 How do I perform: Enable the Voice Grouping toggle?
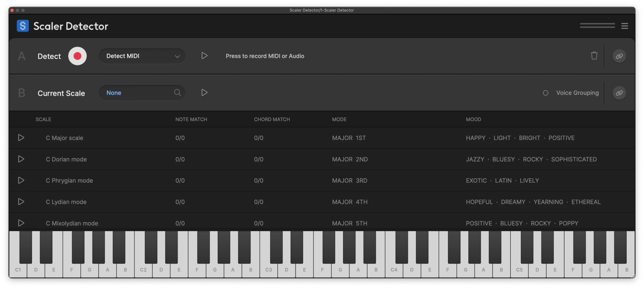(x=546, y=93)
